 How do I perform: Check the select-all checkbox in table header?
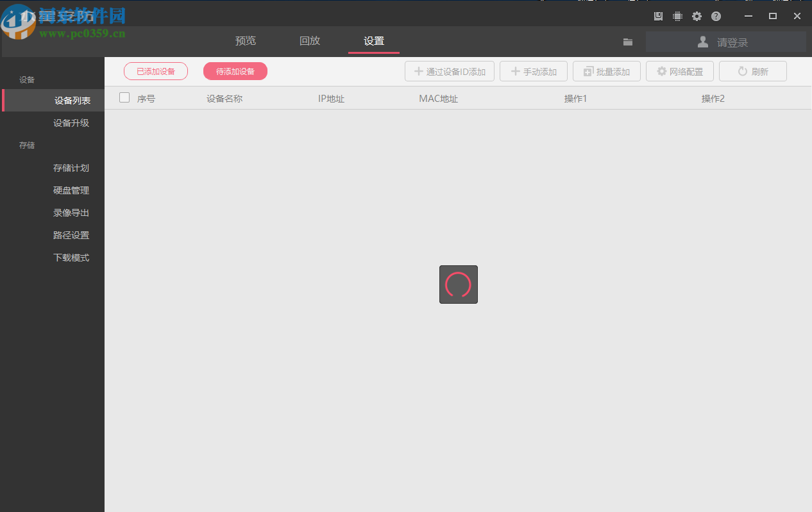(x=124, y=97)
